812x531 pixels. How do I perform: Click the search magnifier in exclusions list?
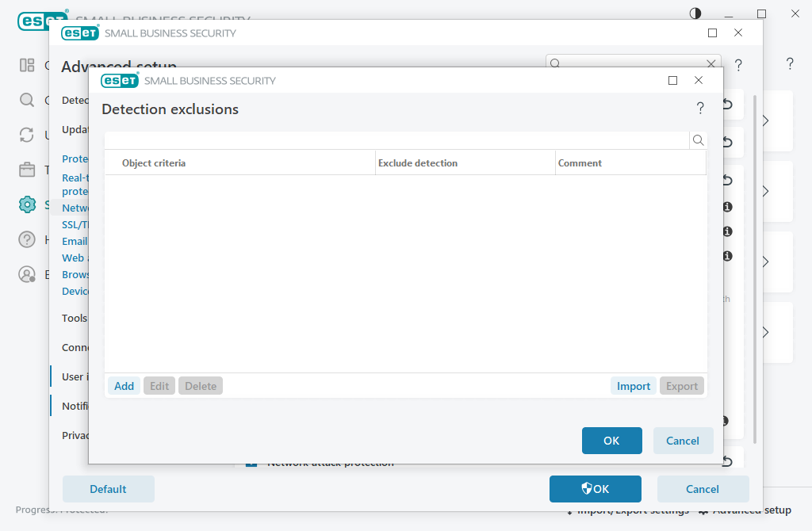(x=698, y=140)
